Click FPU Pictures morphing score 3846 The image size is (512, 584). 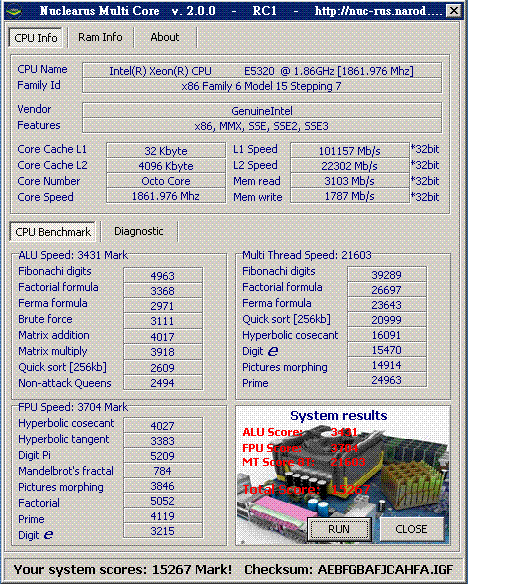pyautogui.click(x=163, y=486)
